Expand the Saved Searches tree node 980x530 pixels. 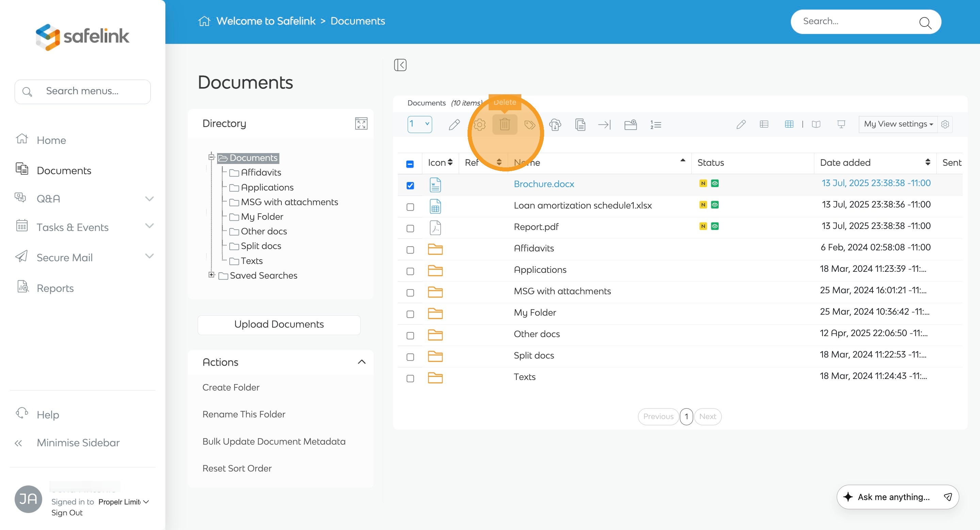point(212,275)
